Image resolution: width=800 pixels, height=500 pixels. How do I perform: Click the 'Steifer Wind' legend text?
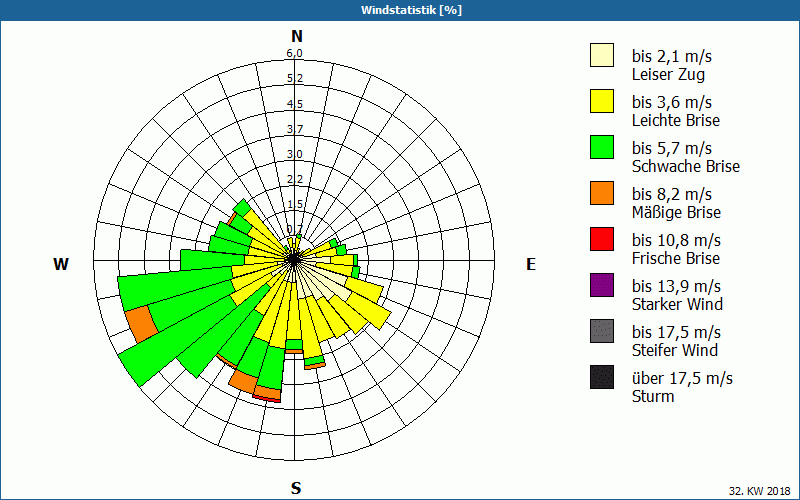point(674,350)
